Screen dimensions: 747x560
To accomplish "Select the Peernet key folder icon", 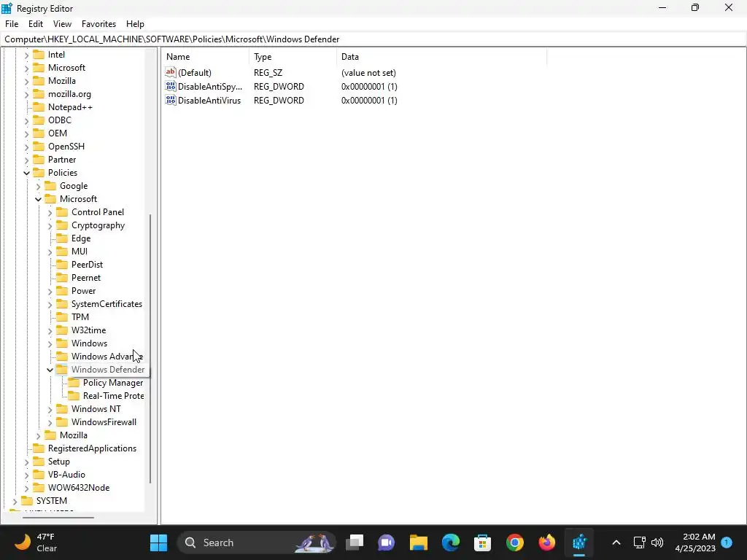I will click(x=62, y=278).
